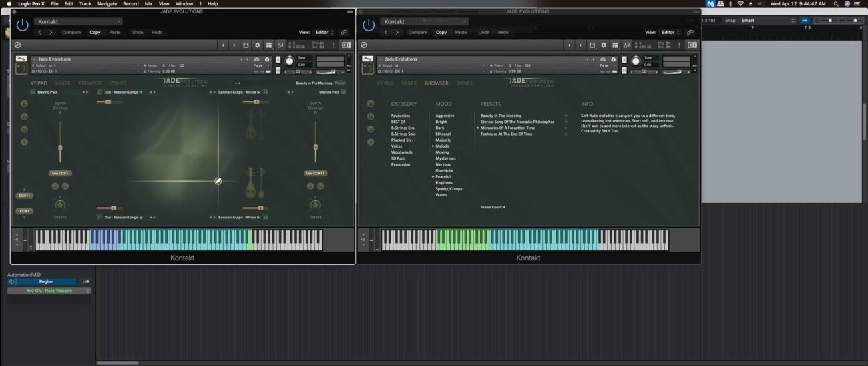Toggle power button of left Kontakt plugin
Image resolution: width=868 pixels, height=366 pixels.
click(23, 25)
